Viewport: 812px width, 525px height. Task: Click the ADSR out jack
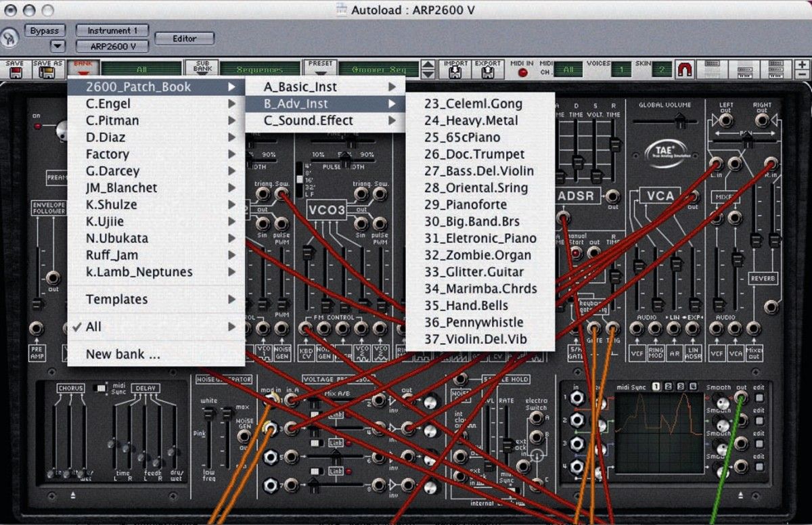(612, 196)
